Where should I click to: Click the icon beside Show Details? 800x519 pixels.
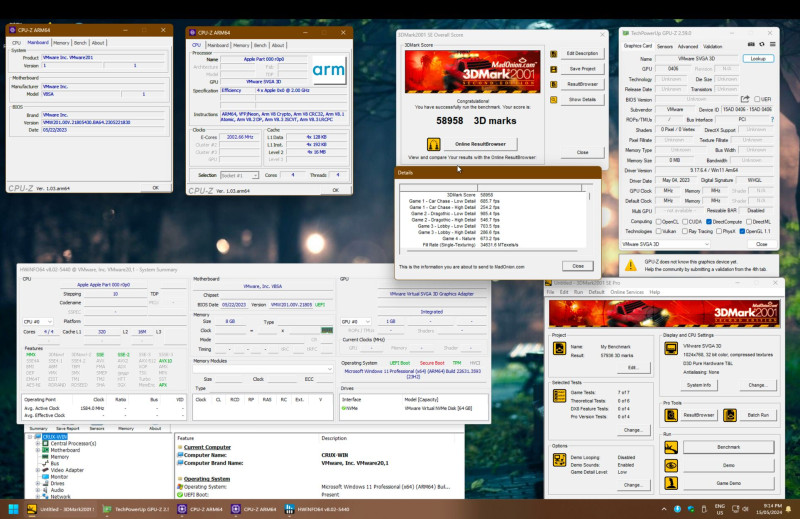[x=554, y=100]
